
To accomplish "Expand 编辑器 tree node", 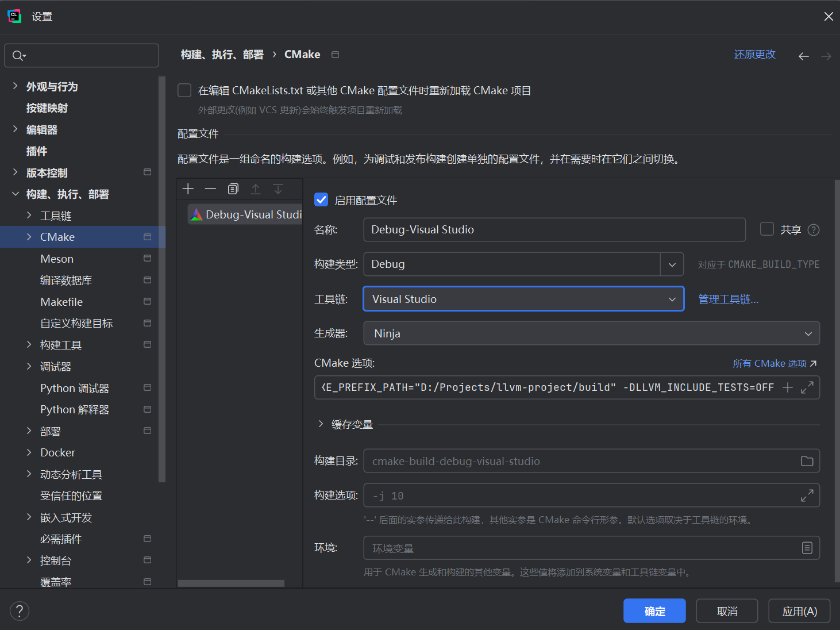I will pos(15,129).
